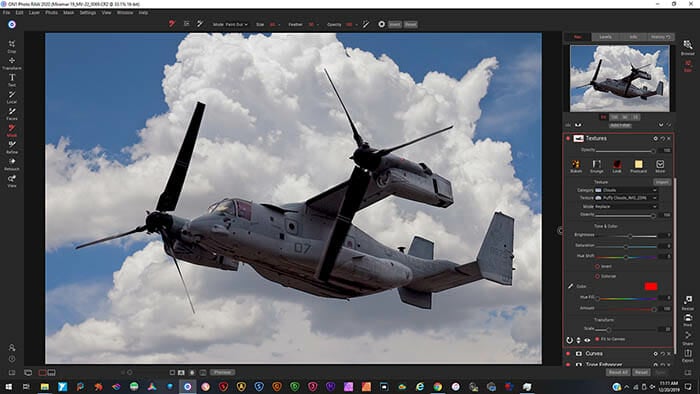Toggle the Curves filter on/off dot
This screenshot has width=700, height=394.
tap(568, 353)
